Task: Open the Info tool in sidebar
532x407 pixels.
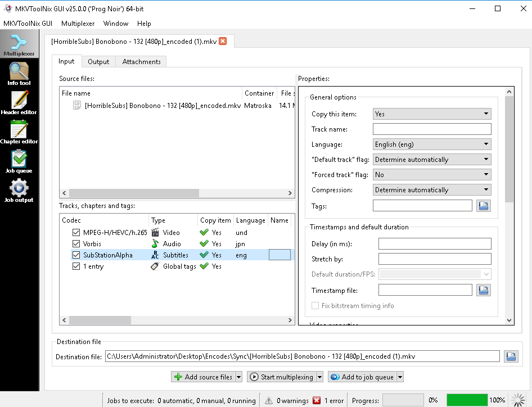Action: pyautogui.click(x=19, y=74)
